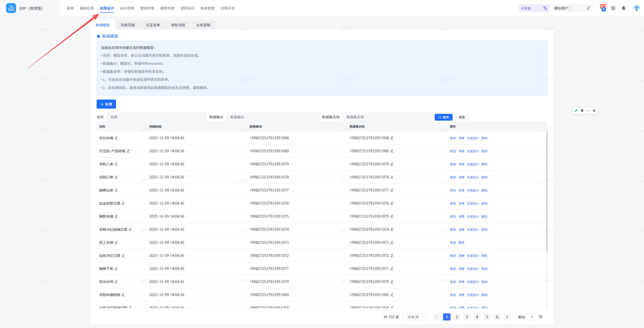644x328 pixels.
Task: Click the blue 新增 button
Action: click(106, 104)
